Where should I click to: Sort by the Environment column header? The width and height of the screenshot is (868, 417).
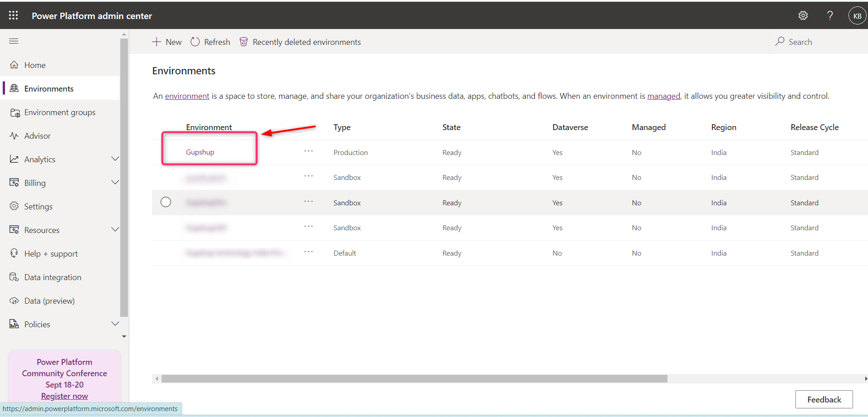209,127
